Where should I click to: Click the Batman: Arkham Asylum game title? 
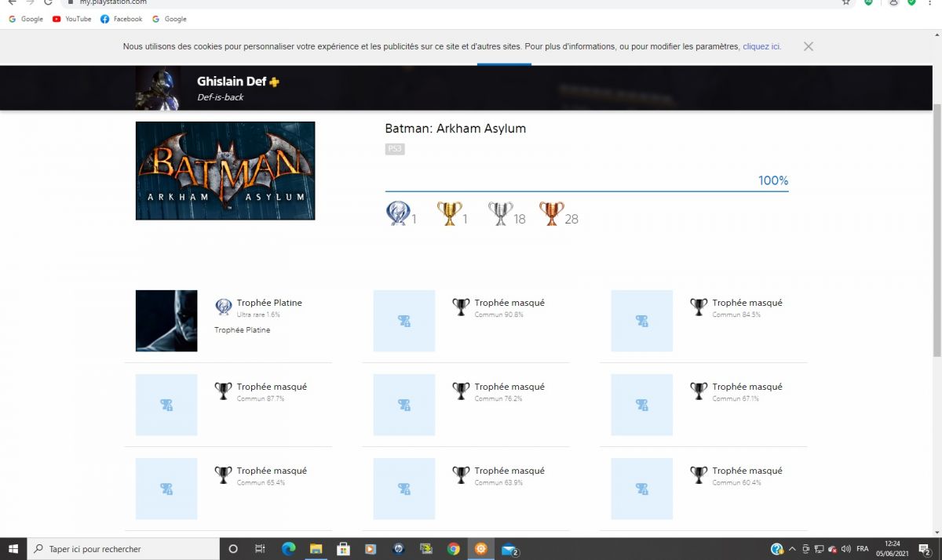[x=455, y=129]
